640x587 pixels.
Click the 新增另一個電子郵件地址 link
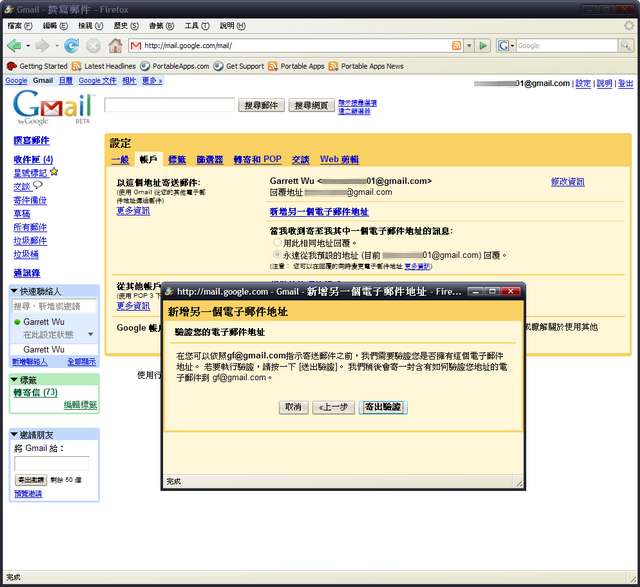[319, 211]
